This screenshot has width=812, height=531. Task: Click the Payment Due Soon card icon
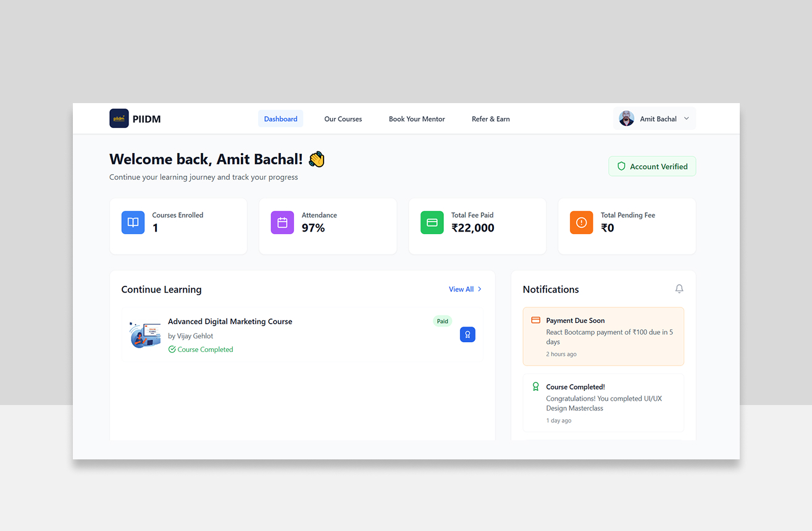point(535,320)
